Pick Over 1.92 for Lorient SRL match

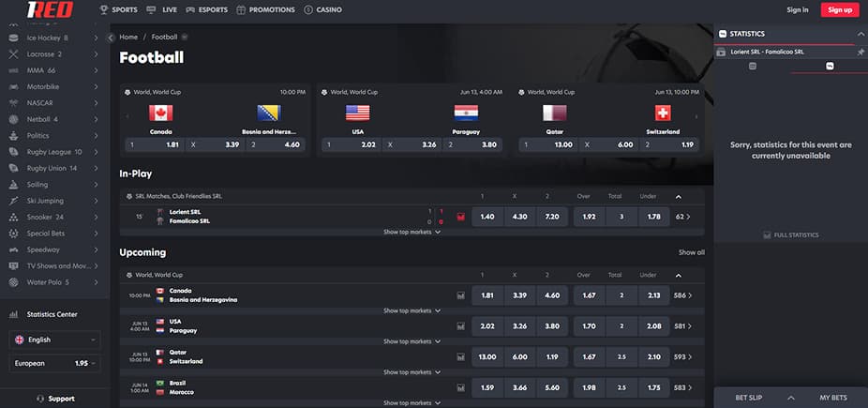[x=589, y=217]
